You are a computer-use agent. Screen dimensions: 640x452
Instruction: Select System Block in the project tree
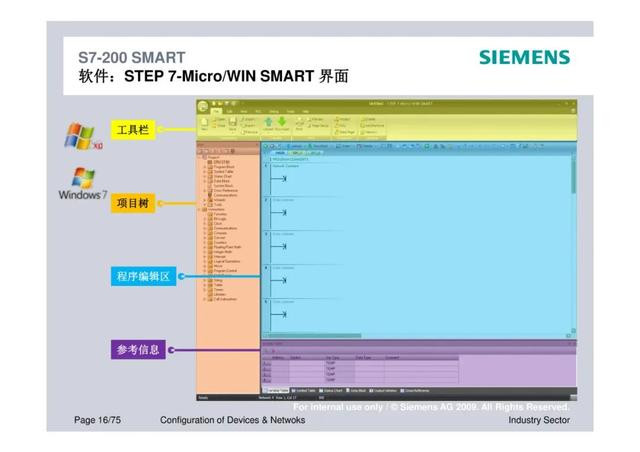click(220, 185)
